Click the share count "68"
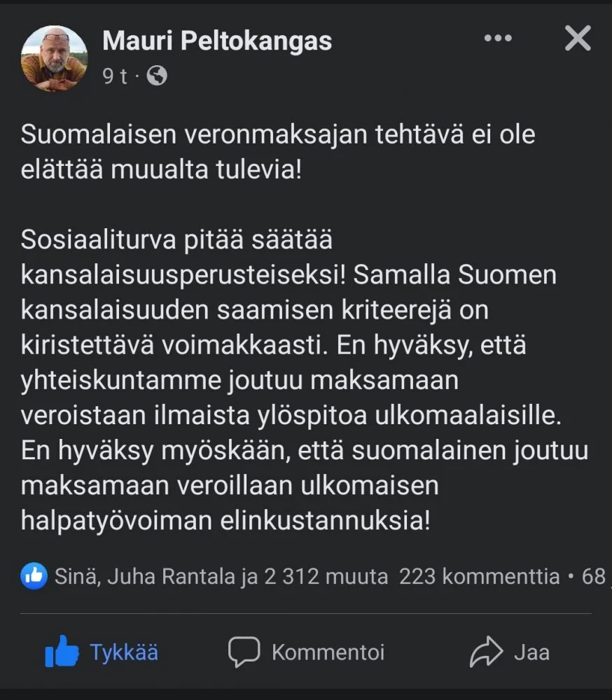The height and width of the screenshot is (700, 612). 592,576
